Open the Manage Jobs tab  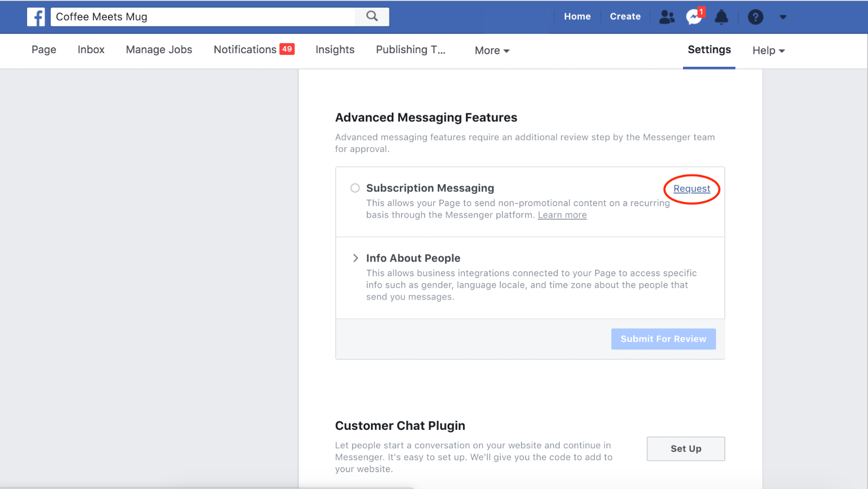coord(159,49)
